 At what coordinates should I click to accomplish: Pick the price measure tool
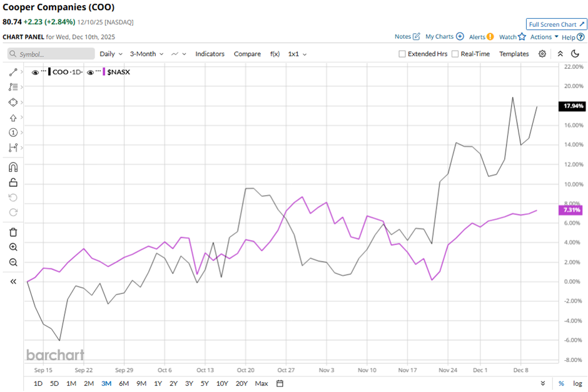tap(13, 148)
